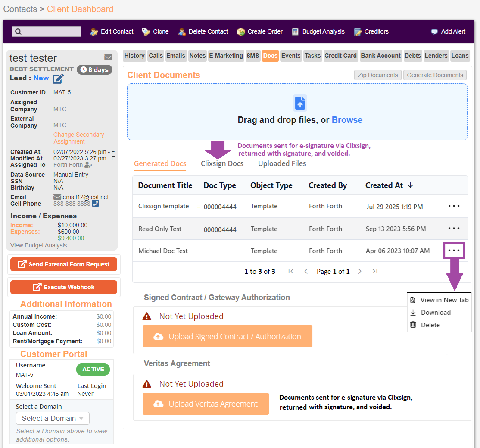480x448 pixels.
Task: Switch to the Calls tab
Action: point(156,56)
